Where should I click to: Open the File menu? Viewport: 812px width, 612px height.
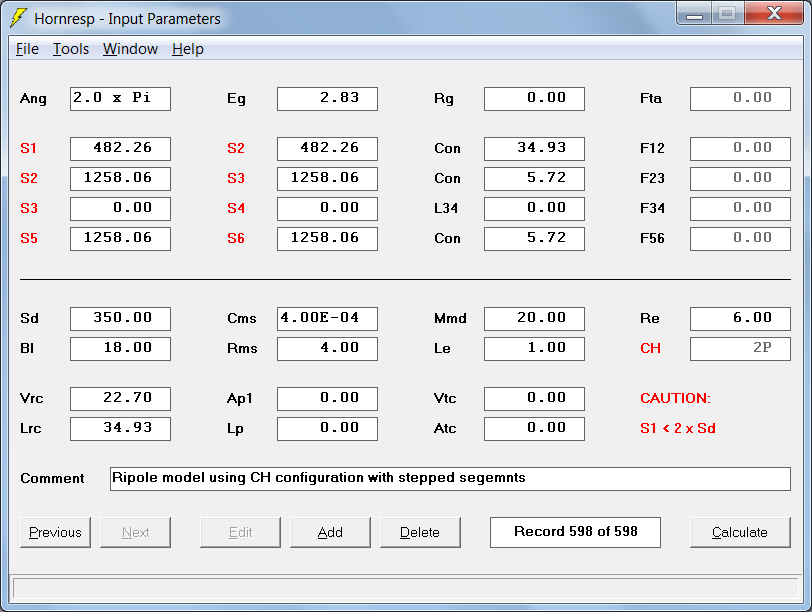click(x=27, y=49)
